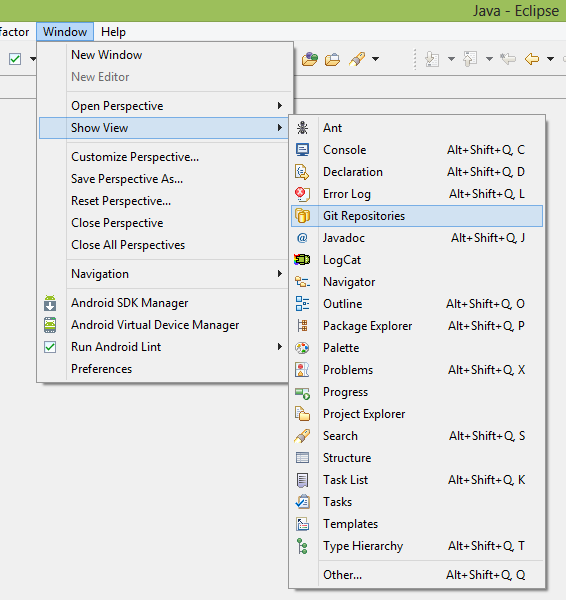
Task: Open the Window menu
Action: point(65,32)
